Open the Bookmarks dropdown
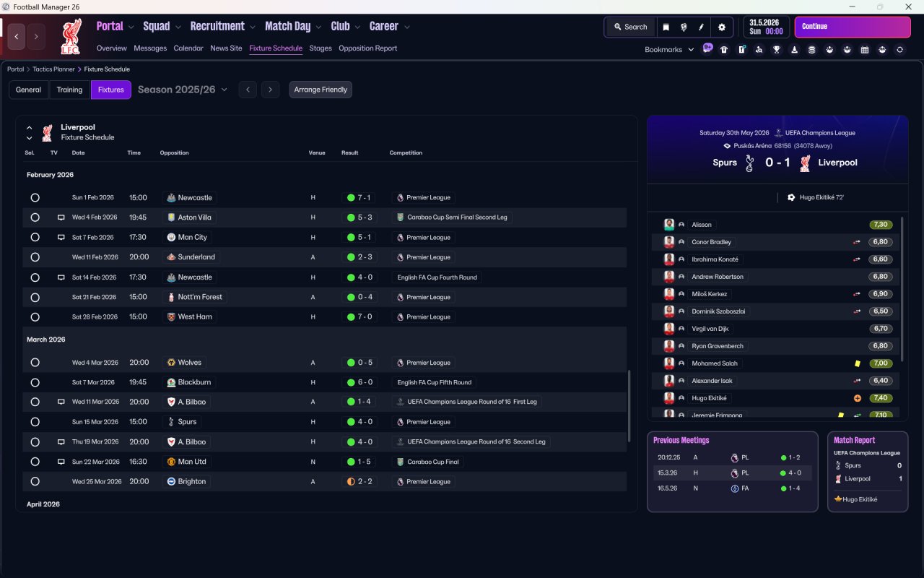The height and width of the screenshot is (578, 924). point(669,50)
